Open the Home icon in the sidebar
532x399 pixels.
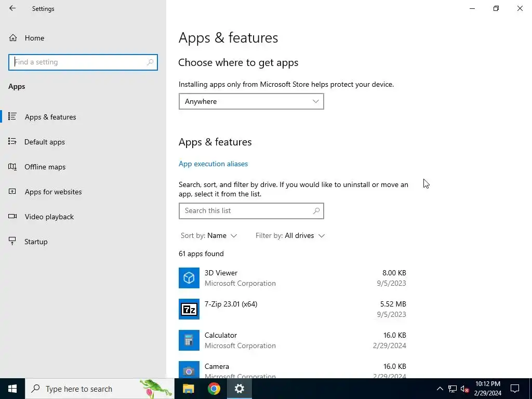(x=13, y=37)
